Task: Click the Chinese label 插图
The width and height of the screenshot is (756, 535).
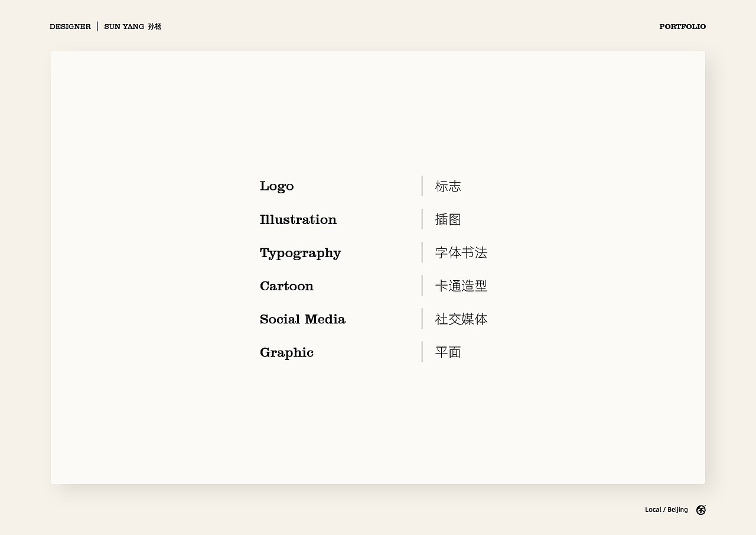Action: pos(448,219)
